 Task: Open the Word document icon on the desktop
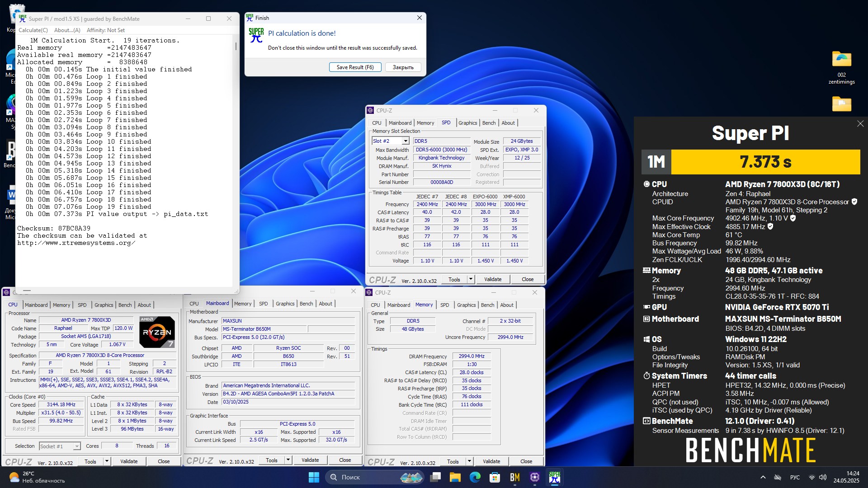point(11,195)
